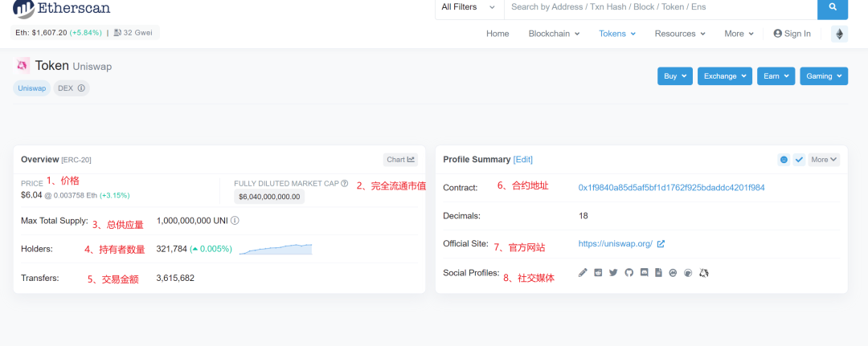868x346 pixels.
Task: Focus the address search input field
Action: [x=661, y=7]
